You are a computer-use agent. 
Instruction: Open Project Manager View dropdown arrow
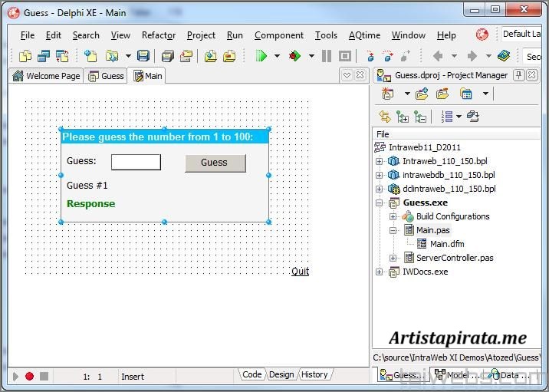click(x=485, y=94)
